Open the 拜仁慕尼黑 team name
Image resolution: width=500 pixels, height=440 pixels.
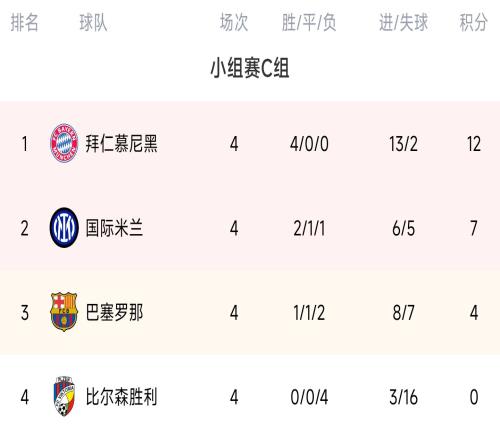[121, 143]
